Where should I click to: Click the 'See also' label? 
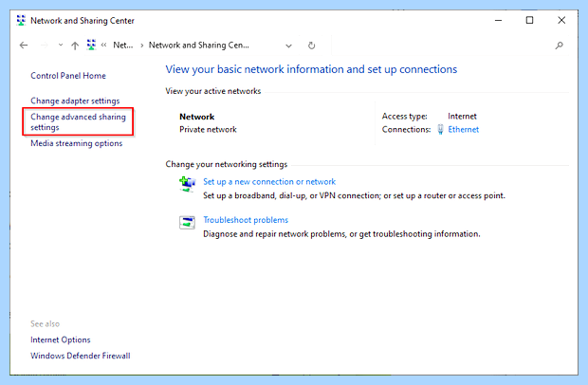45,323
